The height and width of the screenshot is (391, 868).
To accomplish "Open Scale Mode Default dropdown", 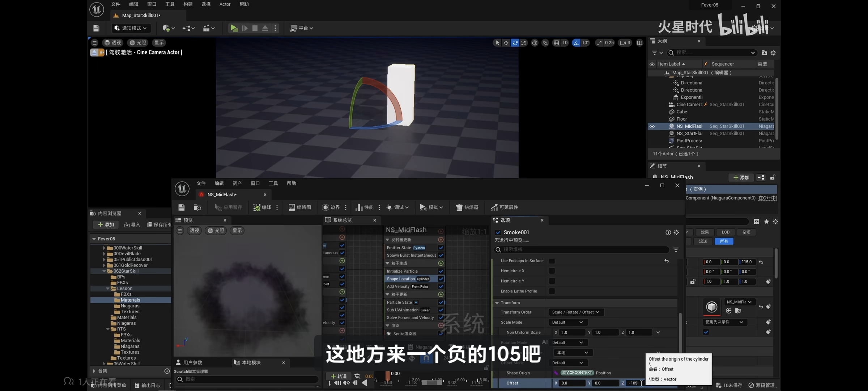I will (x=568, y=322).
